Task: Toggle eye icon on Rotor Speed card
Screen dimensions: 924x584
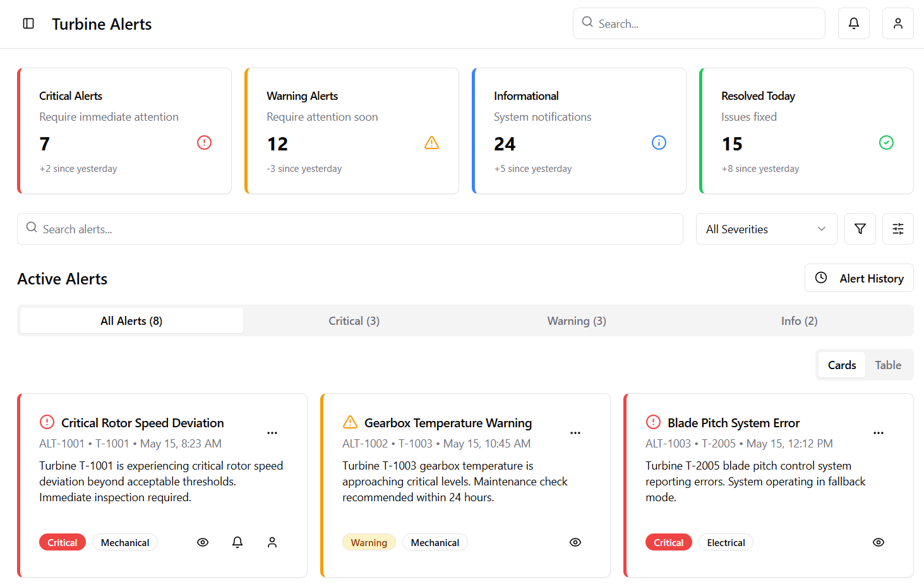Action: point(203,542)
